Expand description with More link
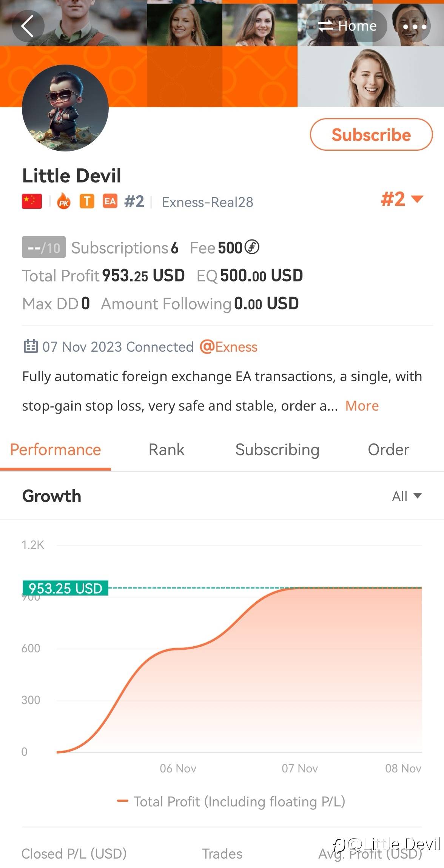This screenshot has width=444, height=868. tap(362, 406)
